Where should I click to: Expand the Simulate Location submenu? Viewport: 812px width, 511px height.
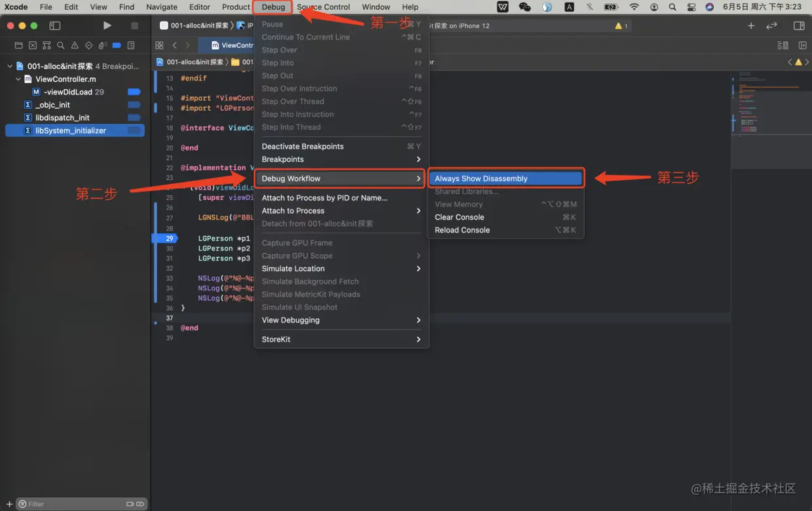coord(341,269)
